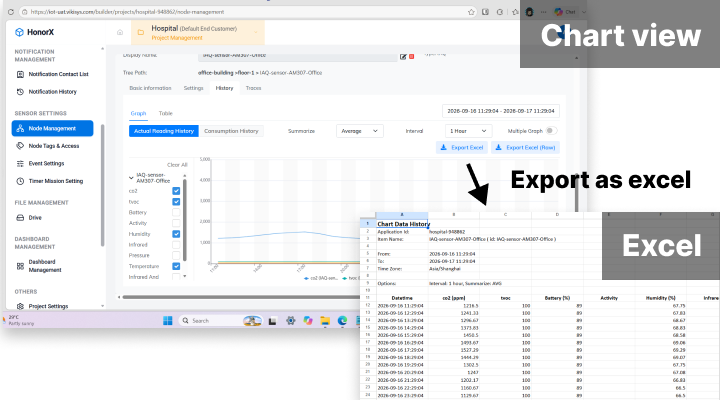Viewport: 720px width, 400px height.
Task: Open Task View icon in taskbar
Action: (272, 321)
